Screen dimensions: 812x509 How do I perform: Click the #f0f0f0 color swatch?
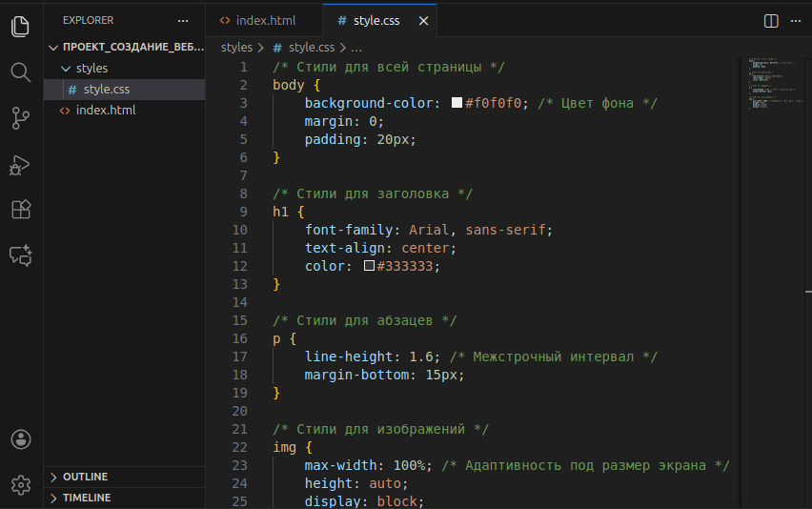click(x=457, y=103)
